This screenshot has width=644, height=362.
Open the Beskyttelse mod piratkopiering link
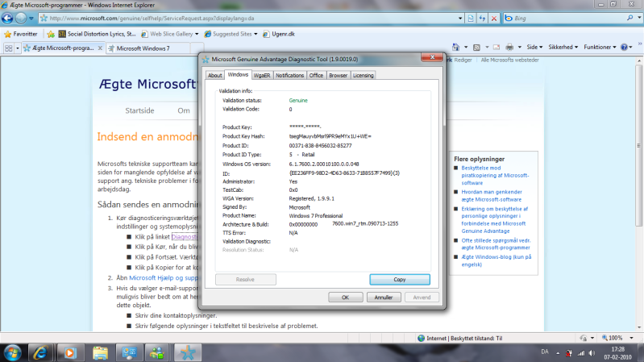(x=495, y=176)
